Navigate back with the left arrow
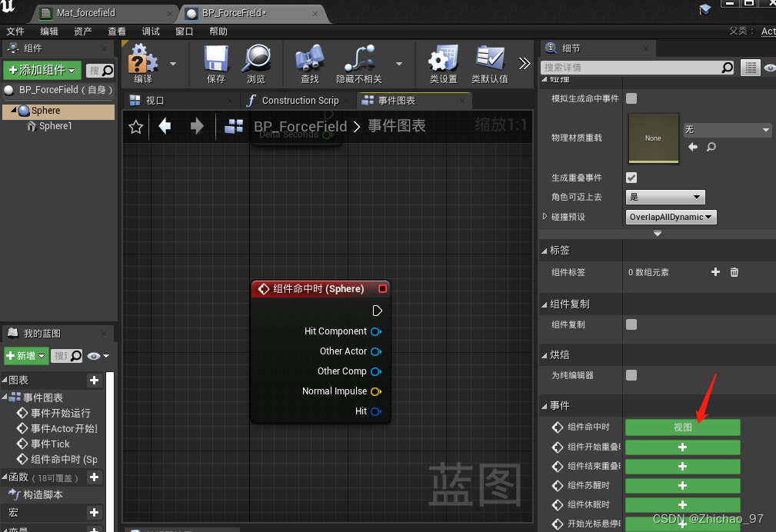Image resolution: width=776 pixels, height=532 pixels. click(x=165, y=126)
